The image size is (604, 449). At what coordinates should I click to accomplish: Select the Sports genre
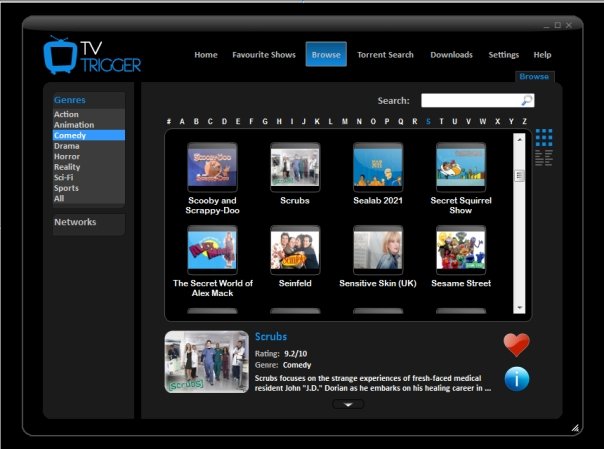89,188
